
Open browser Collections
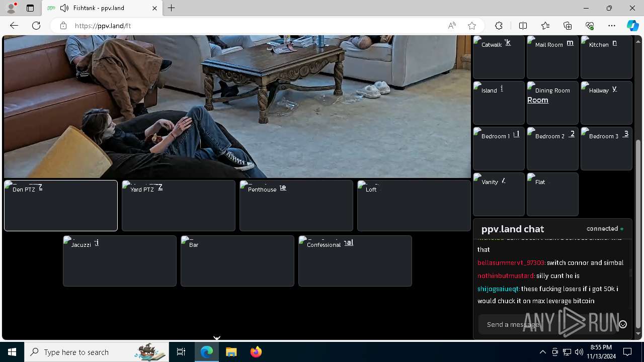[568, 26]
